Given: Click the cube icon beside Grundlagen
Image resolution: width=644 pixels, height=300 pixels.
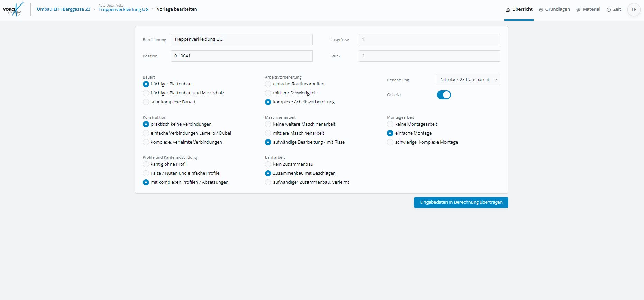Looking at the screenshot, I should point(541,10).
